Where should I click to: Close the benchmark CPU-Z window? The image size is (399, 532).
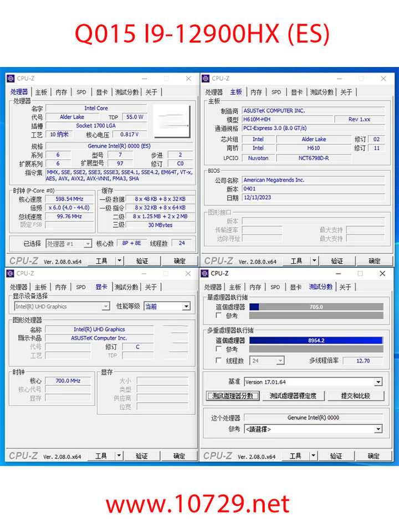382,273
